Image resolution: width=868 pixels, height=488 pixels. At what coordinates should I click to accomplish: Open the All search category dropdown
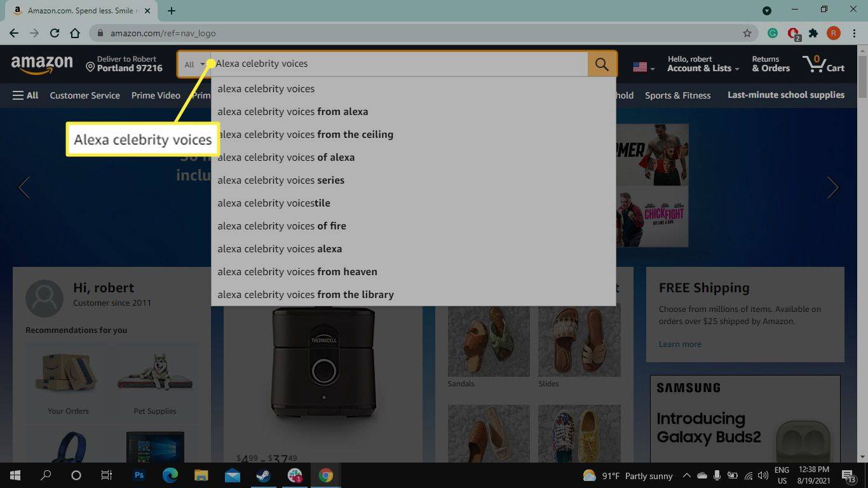[194, 64]
